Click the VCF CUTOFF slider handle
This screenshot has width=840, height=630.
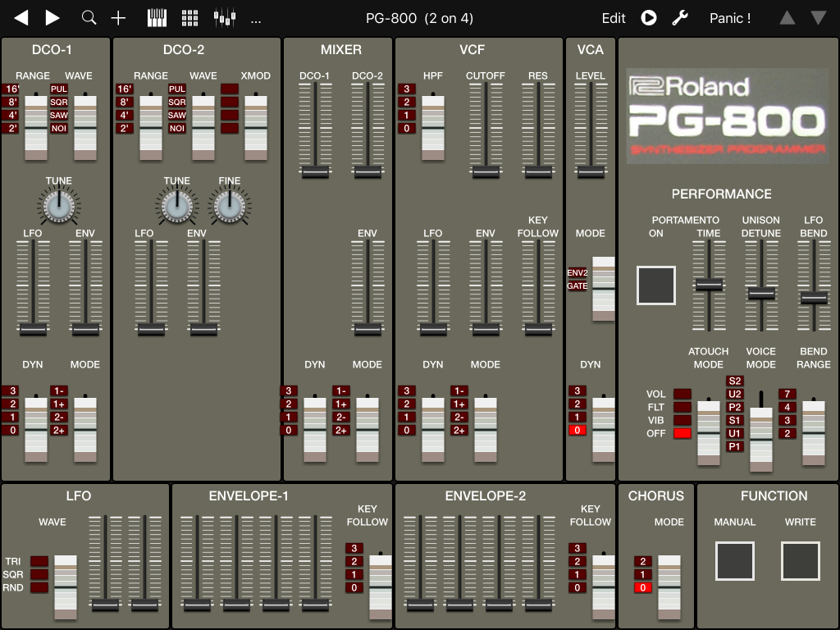click(486, 171)
